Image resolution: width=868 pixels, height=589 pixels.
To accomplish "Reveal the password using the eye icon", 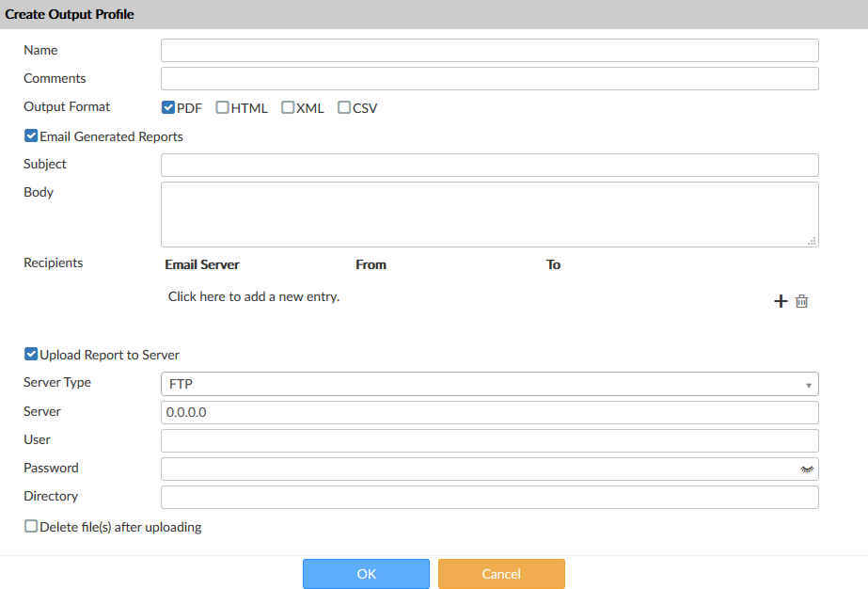I will (x=807, y=468).
